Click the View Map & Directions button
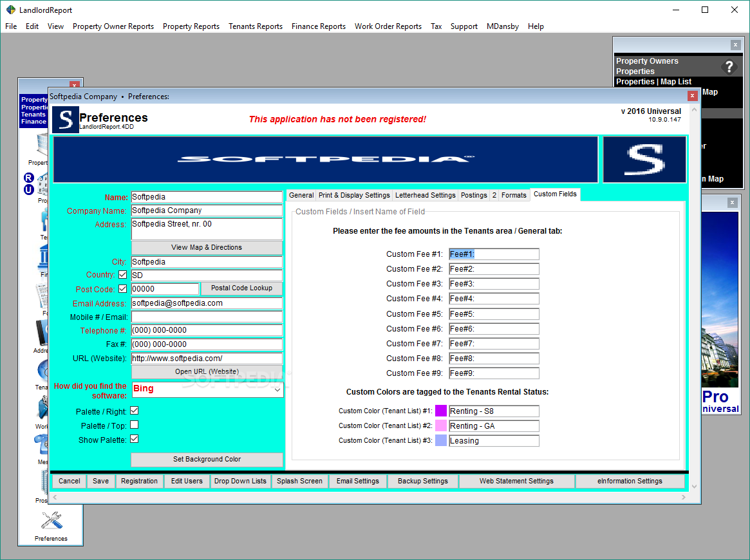This screenshot has height=560, width=750. [207, 248]
